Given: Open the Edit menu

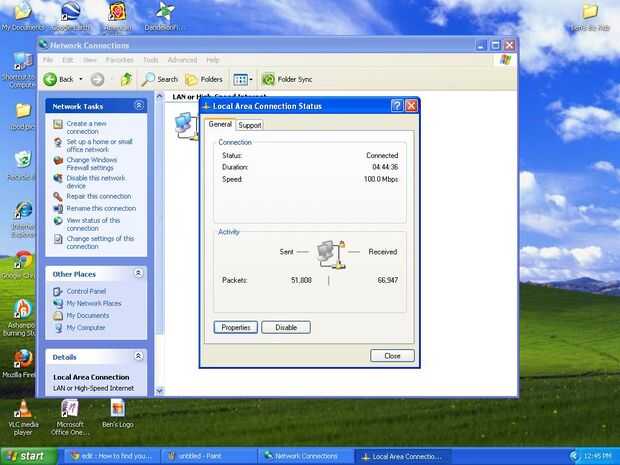Looking at the screenshot, I should point(68,60).
